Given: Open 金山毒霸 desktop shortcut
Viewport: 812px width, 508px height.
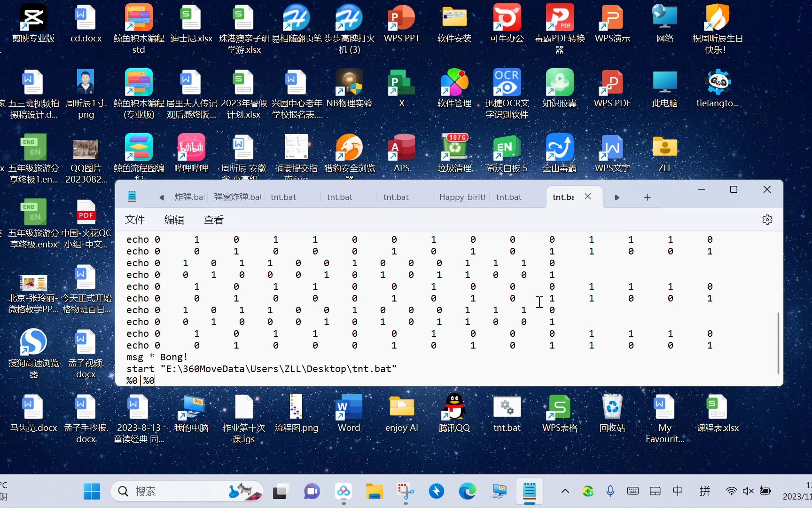Looking at the screenshot, I should (x=560, y=153).
